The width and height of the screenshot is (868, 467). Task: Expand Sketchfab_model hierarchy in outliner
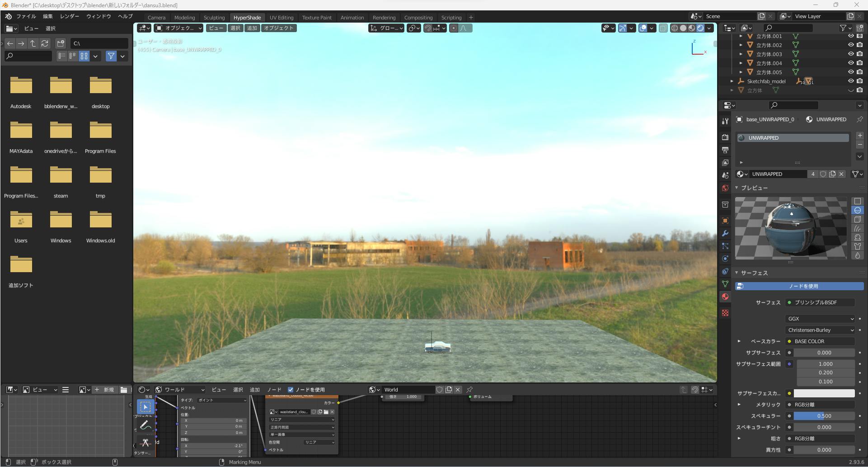pyautogui.click(x=732, y=81)
